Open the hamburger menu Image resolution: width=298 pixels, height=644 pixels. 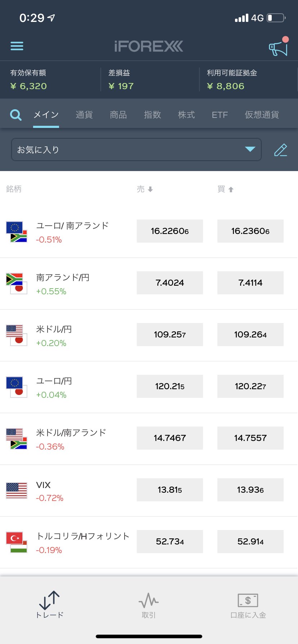(x=17, y=46)
